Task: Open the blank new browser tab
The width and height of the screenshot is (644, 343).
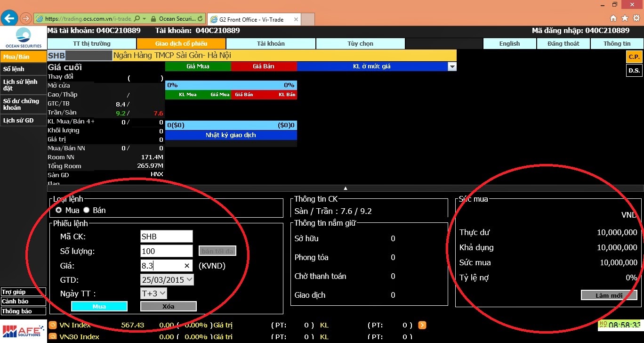Action: click(x=308, y=19)
